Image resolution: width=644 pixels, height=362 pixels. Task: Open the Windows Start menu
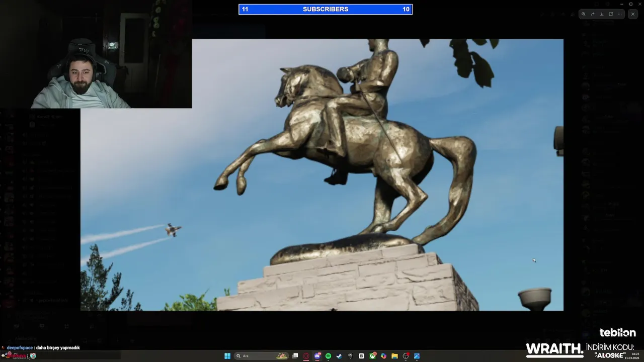coord(227,356)
